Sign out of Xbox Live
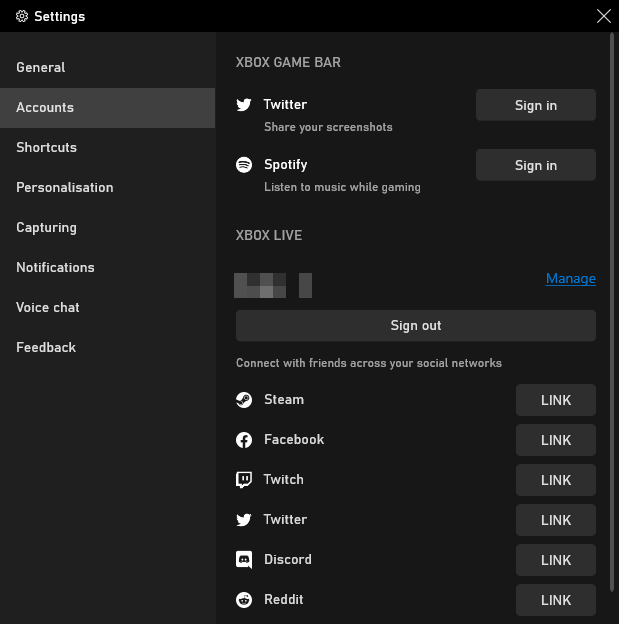Image resolution: width=619 pixels, height=624 pixels. tap(416, 326)
